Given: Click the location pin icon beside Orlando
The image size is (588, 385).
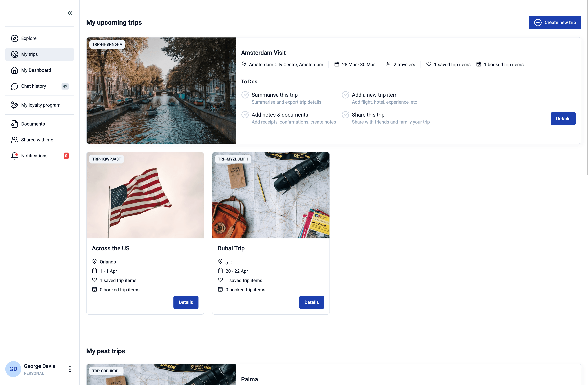Looking at the screenshot, I should tap(94, 261).
